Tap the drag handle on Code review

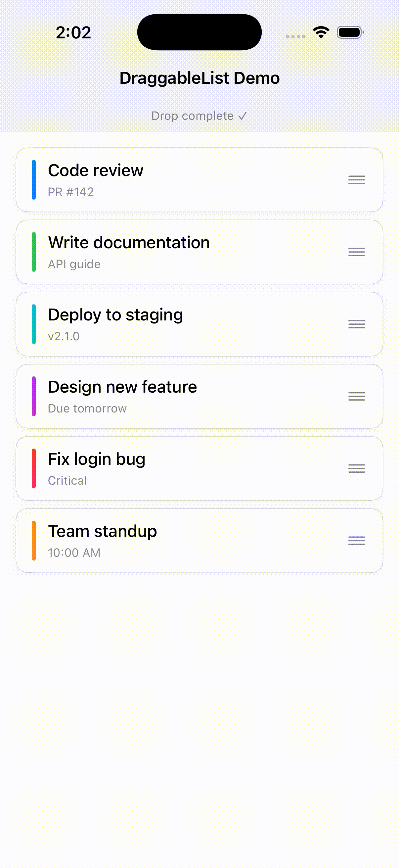357,180
